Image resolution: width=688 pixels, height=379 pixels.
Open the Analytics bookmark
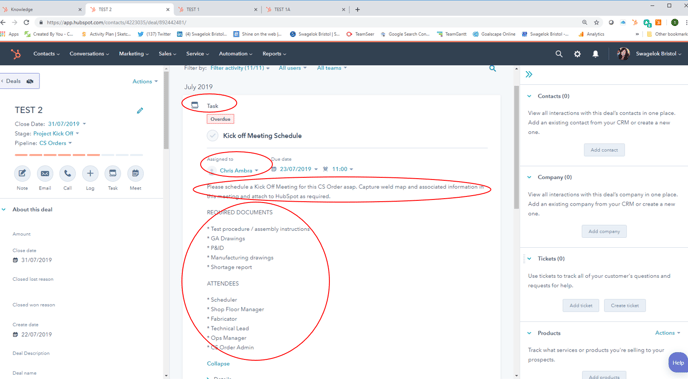click(x=591, y=34)
